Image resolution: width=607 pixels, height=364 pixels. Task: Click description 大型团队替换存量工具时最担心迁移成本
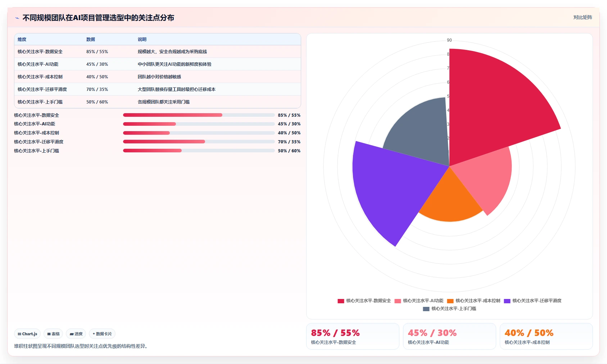pyautogui.click(x=177, y=89)
